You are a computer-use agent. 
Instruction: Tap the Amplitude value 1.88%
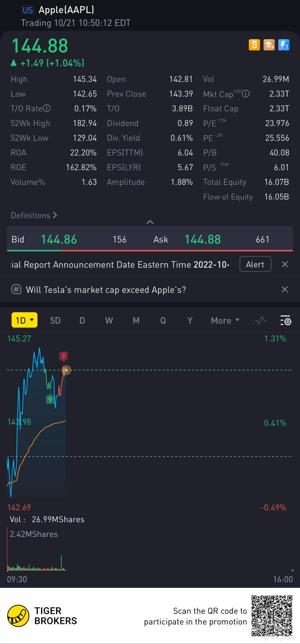pyautogui.click(x=182, y=182)
